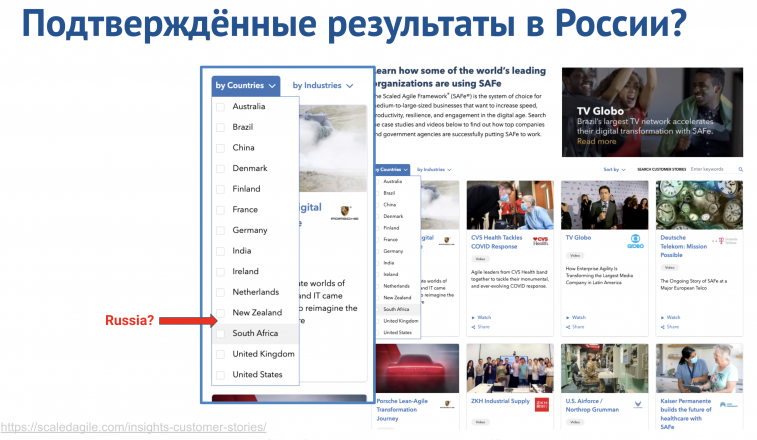The height and width of the screenshot is (440, 757).
Task: Open the small by Industries dropdown
Action: pos(434,170)
